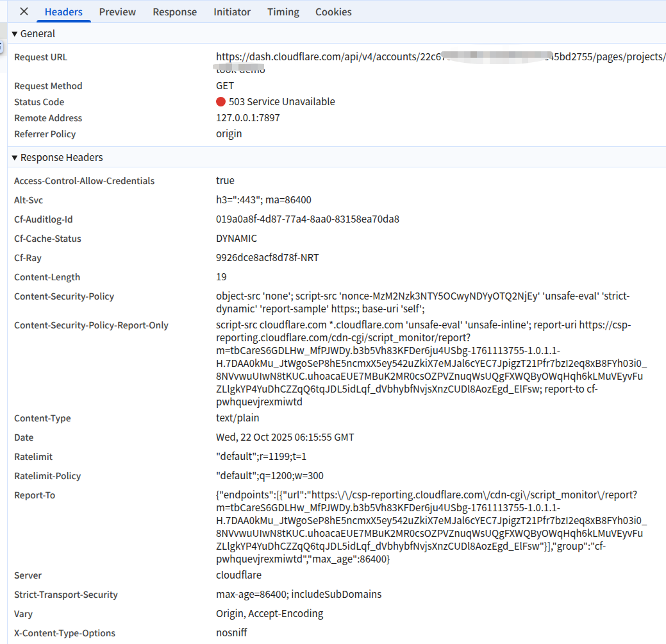Click the red status code indicator

point(221,102)
